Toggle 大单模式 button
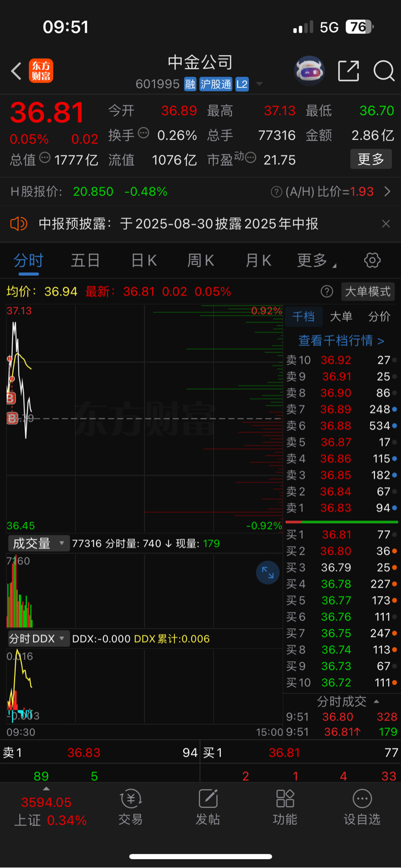 368,292
